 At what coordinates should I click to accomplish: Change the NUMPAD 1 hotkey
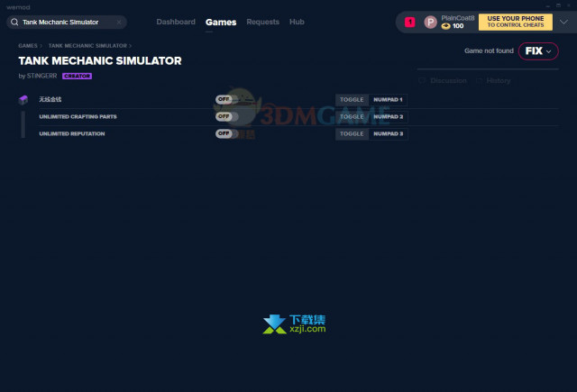click(x=388, y=100)
